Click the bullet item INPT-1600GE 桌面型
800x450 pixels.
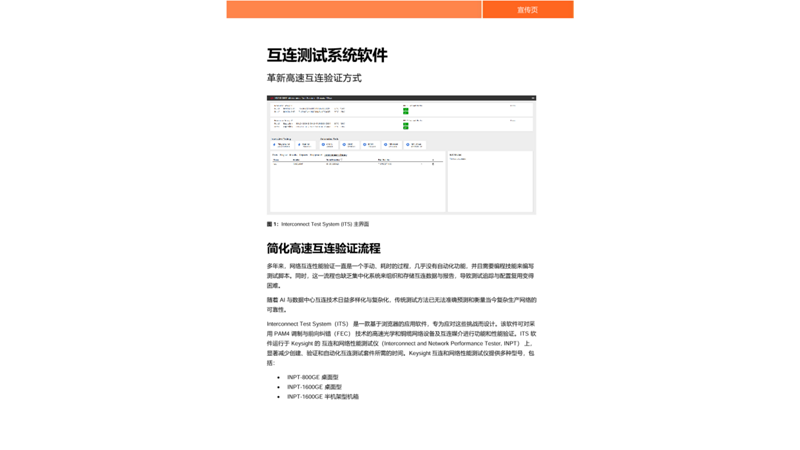point(314,387)
